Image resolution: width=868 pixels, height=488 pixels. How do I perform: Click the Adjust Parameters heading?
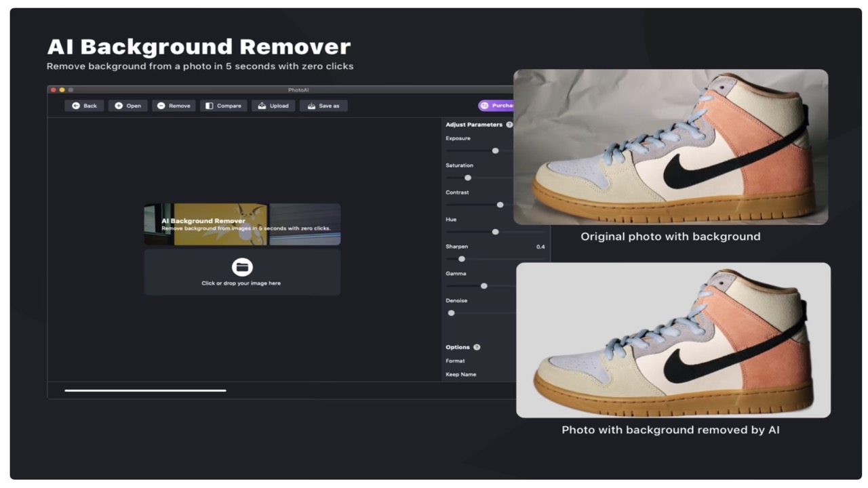point(474,125)
